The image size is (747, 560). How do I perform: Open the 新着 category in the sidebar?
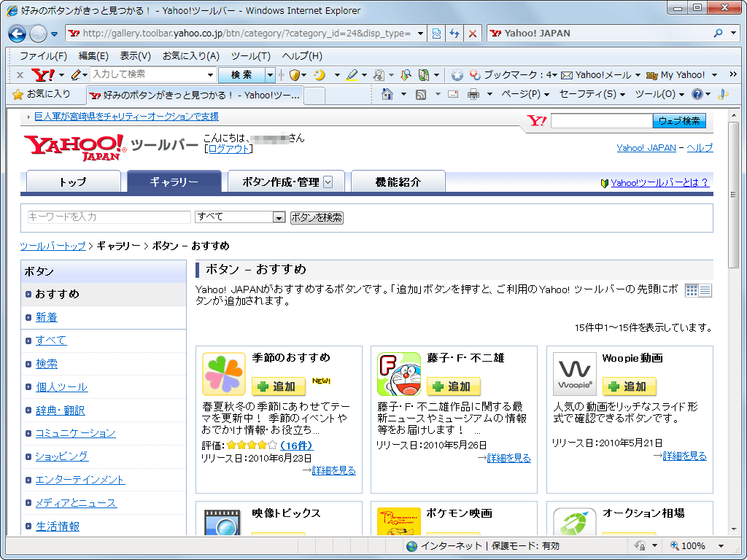pyautogui.click(x=47, y=317)
